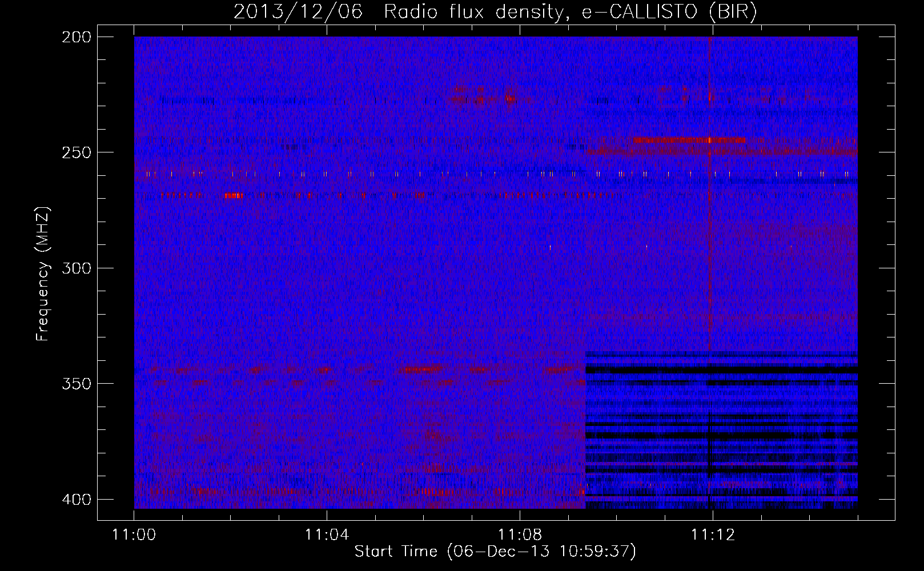Click the 11:08 time tick label

(520, 535)
